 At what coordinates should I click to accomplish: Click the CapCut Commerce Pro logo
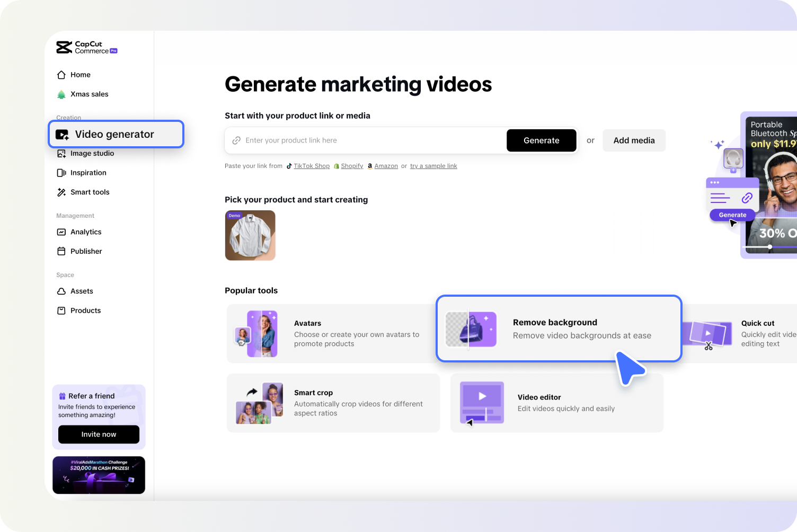coord(87,48)
